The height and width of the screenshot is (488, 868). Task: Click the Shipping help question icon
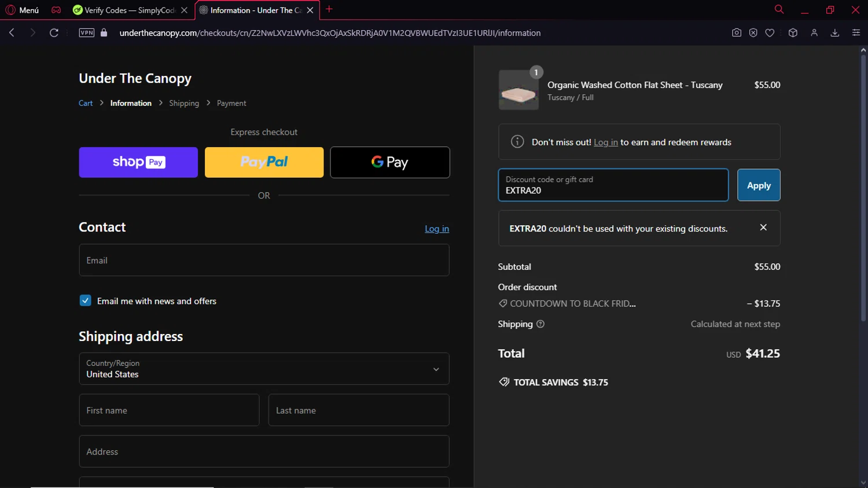pyautogui.click(x=540, y=324)
